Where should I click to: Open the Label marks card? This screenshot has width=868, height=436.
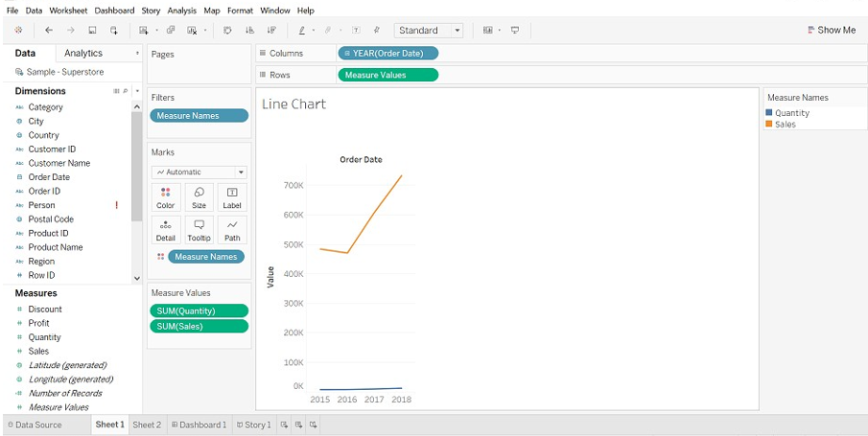pyautogui.click(x=232, y=198)
